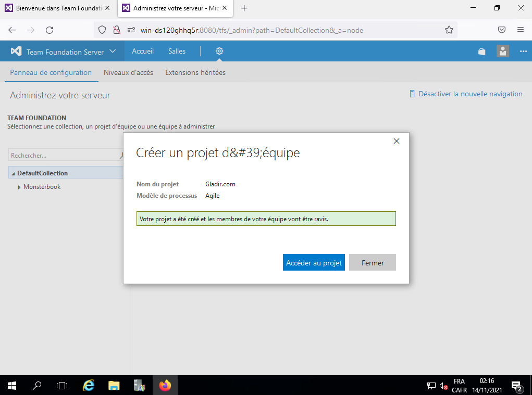Click the tracking protection shield icon
Viewport: 532px width, 395px height.
[x=102, y=30]
